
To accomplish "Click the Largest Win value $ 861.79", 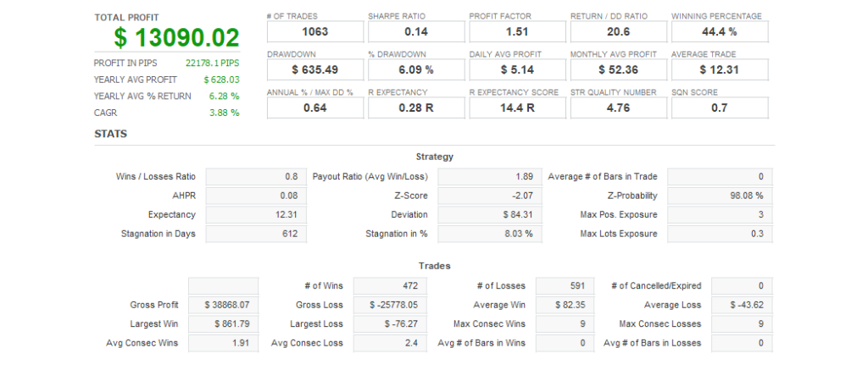I will click(223, 323).
